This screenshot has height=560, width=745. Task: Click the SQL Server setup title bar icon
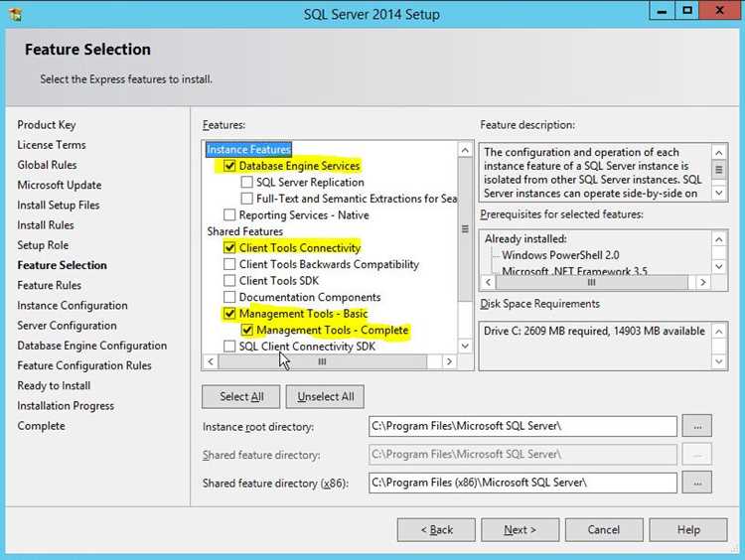(x=15, y=14)
